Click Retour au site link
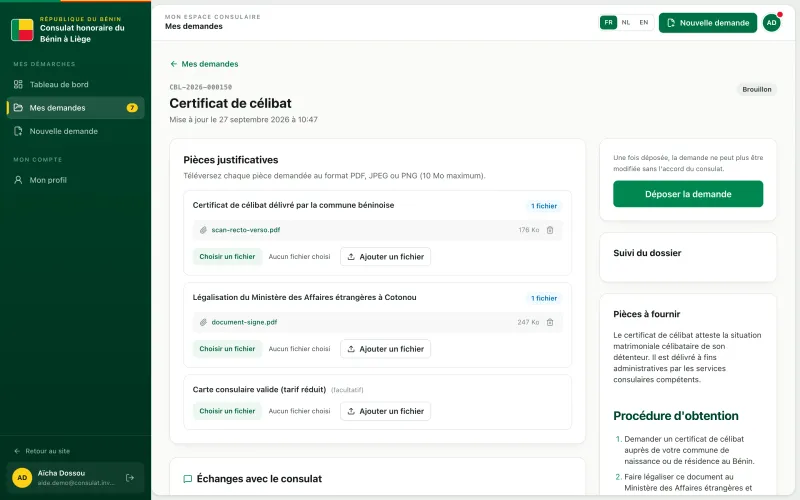 click(x=42, y=451)
